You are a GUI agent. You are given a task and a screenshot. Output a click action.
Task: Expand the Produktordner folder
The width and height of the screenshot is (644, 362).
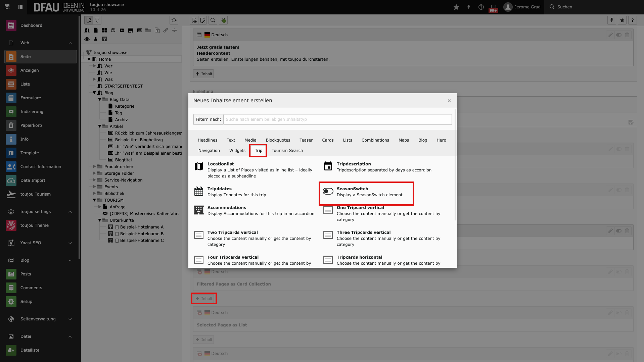(x=94, y=167)
